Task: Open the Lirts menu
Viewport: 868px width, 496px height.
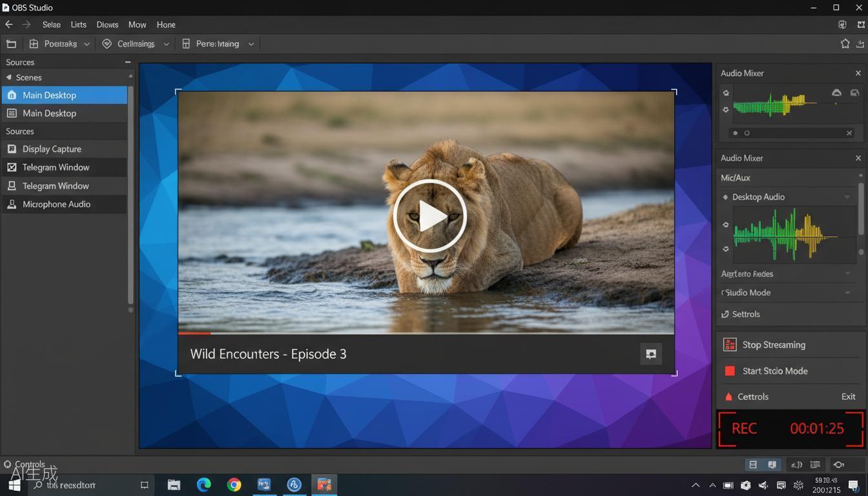Action: pyautogui.click(x=79, y=25)
